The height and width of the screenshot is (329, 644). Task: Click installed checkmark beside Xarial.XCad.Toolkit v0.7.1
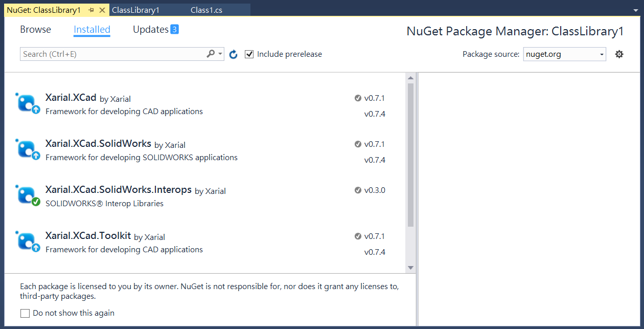(358, 236)
